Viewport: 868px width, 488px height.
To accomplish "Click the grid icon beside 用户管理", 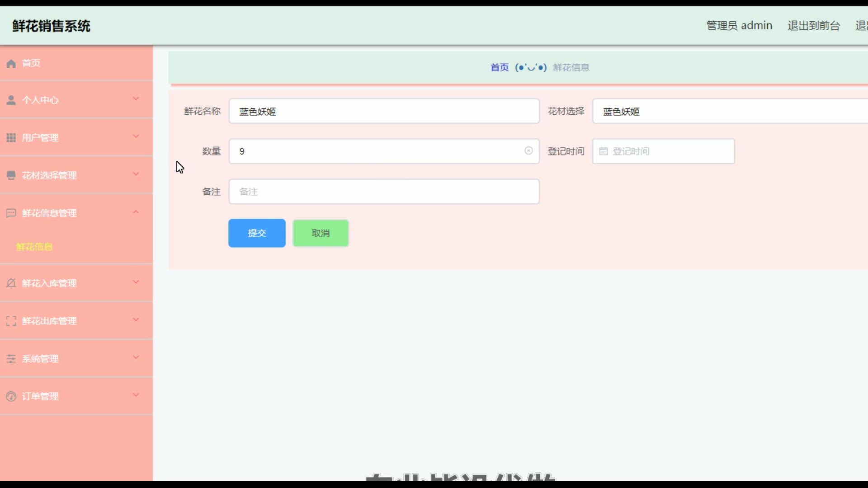I will [x=11, y=138].
